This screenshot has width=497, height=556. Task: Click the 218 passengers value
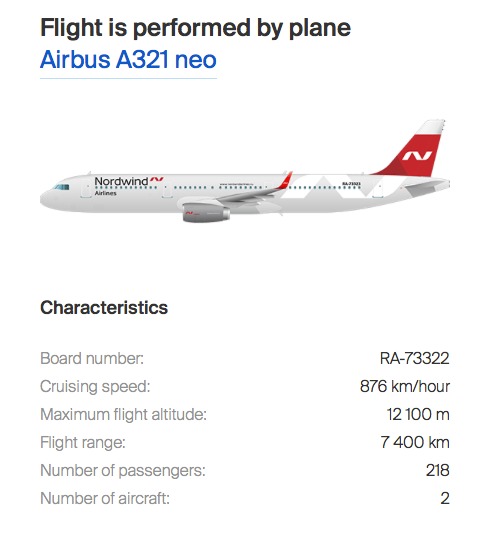point(438,470)
